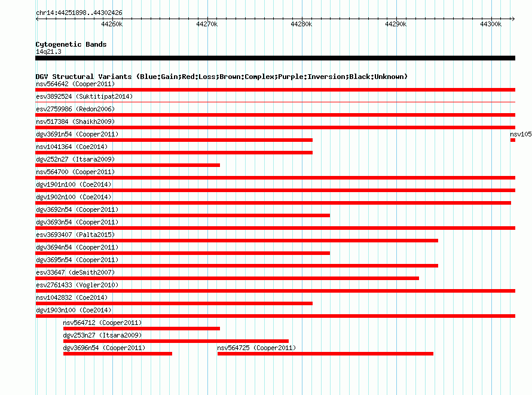The height and width of the screenshot is (395, 532).
Task: Click esv3693407 (Palta2015) label
Action: pos(75,235)
